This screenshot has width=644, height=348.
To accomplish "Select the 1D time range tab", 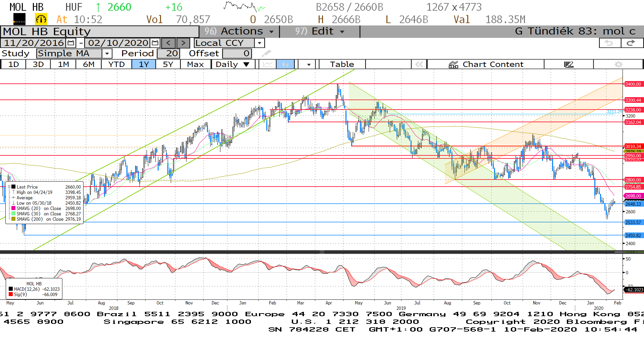I will point(13,64).
